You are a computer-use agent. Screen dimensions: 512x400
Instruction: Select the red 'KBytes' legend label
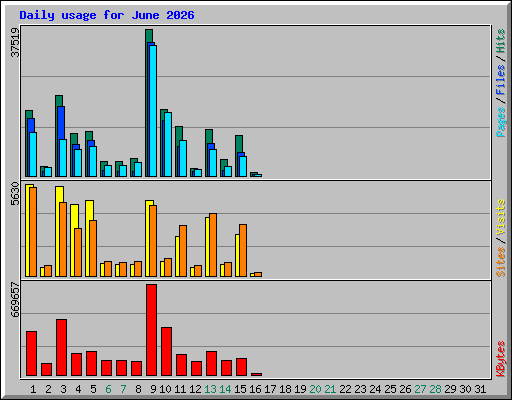[x=501, y=359]
